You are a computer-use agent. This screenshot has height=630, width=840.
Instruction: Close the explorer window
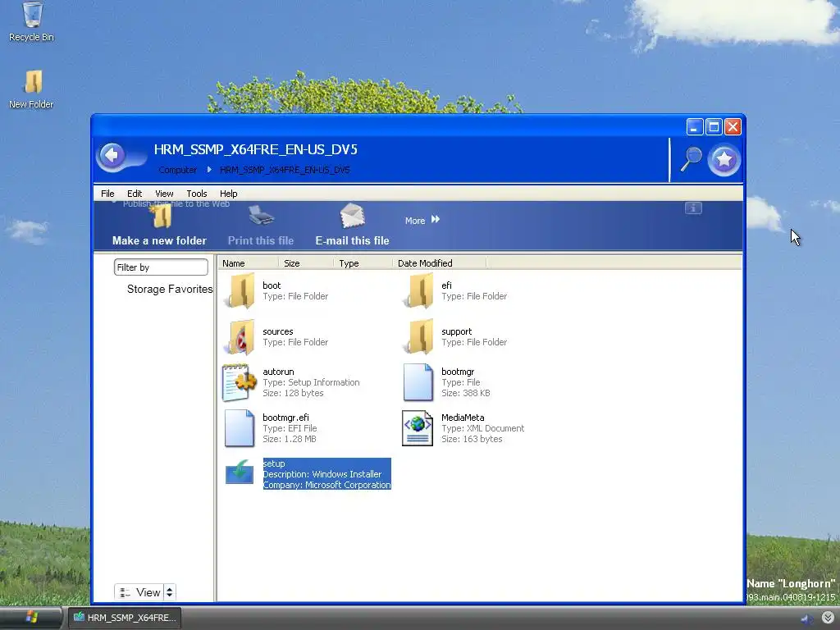click(x=733, y=127)
